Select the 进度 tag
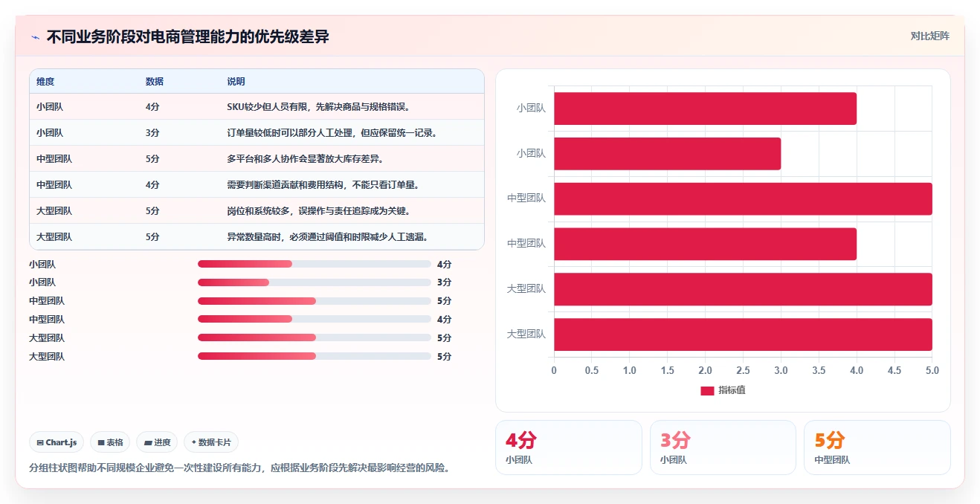The height and width of the screenshot is (504, 980). click(x=158, y=442)
